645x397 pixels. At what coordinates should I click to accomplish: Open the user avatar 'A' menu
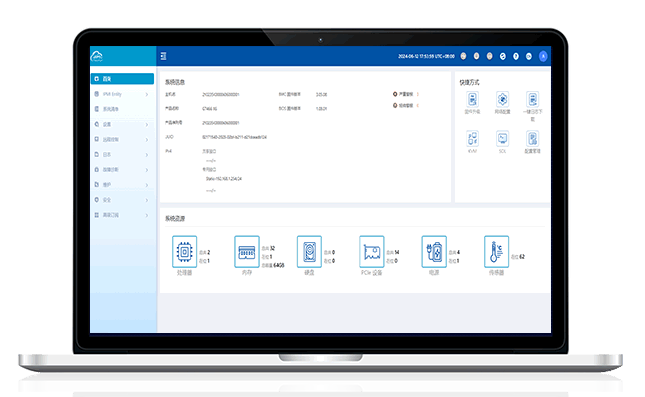[543, 56]
